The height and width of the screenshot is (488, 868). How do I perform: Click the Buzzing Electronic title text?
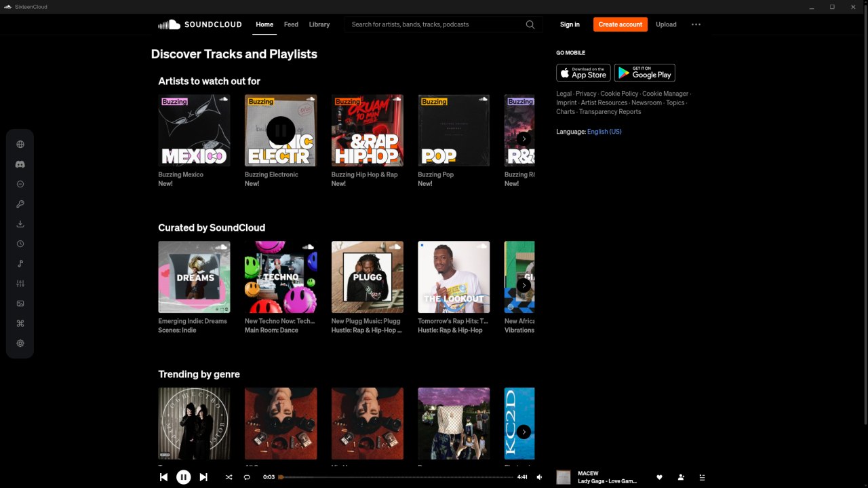[x=271, y=174]
